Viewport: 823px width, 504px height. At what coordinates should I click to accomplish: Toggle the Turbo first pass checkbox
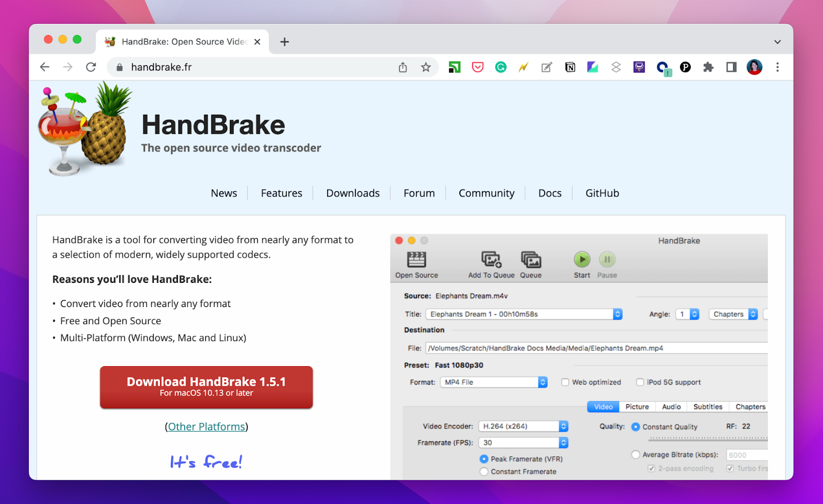[x=730, y=469]
